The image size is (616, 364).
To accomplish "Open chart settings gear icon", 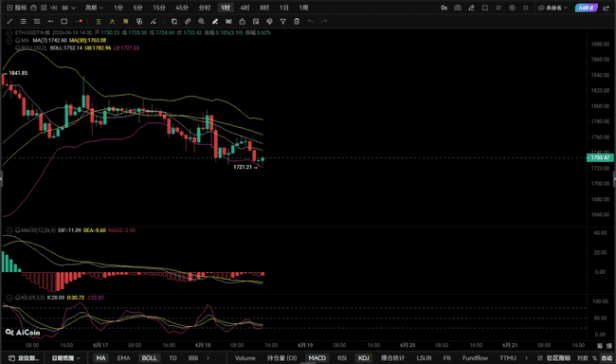I will click(x=513, y=8).
